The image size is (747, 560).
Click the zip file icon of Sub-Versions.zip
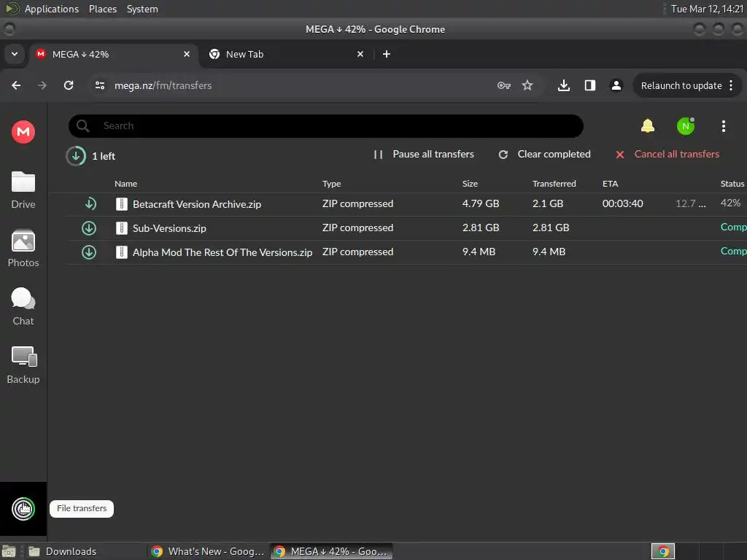(122, 228)
